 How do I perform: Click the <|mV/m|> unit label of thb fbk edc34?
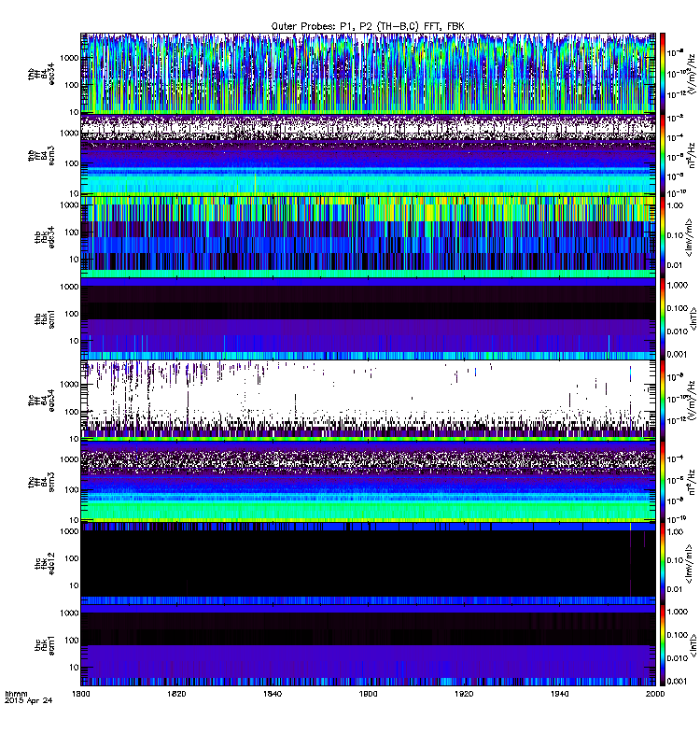(x=690, y=237)
